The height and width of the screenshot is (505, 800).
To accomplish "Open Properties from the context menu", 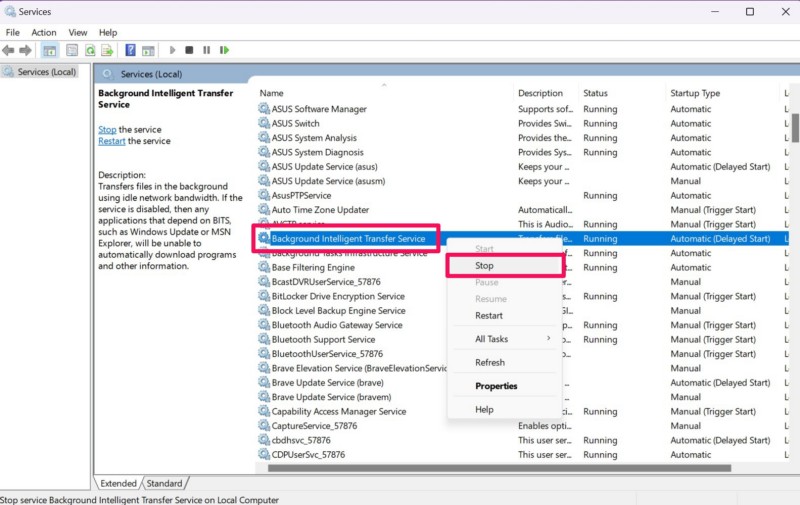I will [x=496, y=386].
